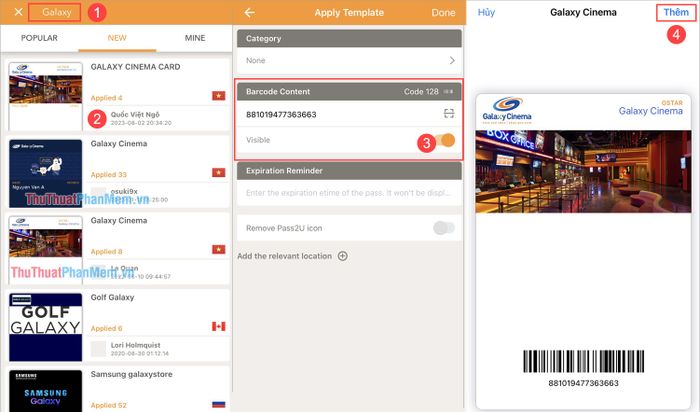Select GSTAR Galaxy Cinema label on pass
The width and height of the screenshot is (700, 412).
(x=650, y=108)
